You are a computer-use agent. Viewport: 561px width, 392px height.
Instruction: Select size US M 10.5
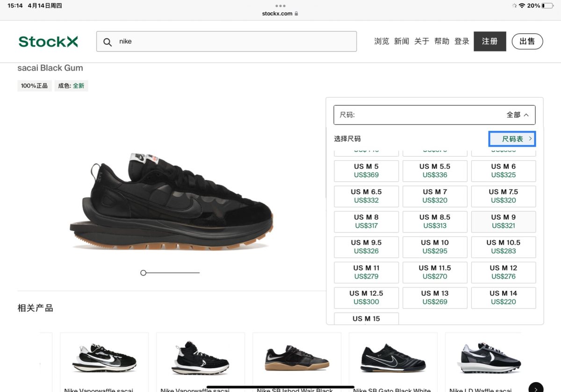coord(503,247)
